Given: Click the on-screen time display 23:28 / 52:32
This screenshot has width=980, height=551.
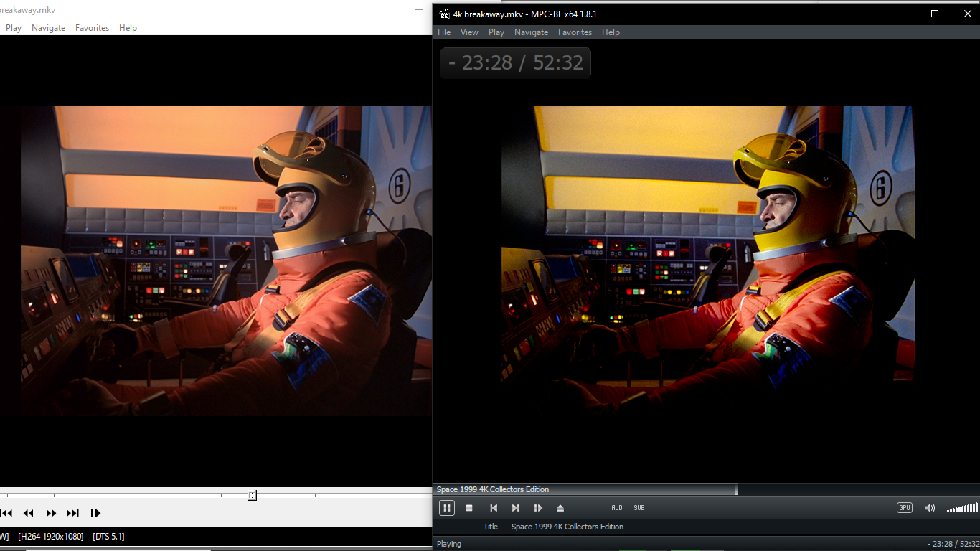Looking at the screenshot, I should tap(515, 63).
